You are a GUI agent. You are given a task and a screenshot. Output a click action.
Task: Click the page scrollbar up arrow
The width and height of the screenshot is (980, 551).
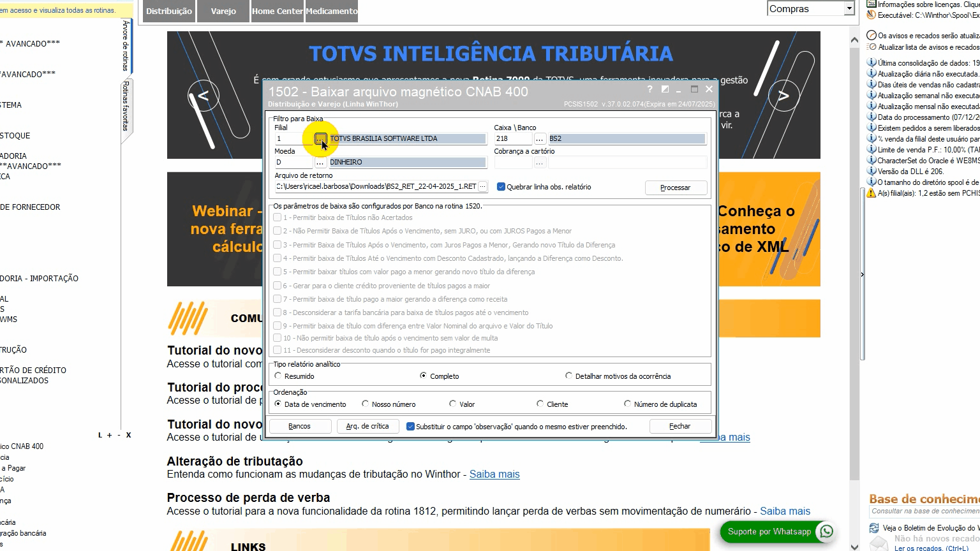[x=855, y=40]
